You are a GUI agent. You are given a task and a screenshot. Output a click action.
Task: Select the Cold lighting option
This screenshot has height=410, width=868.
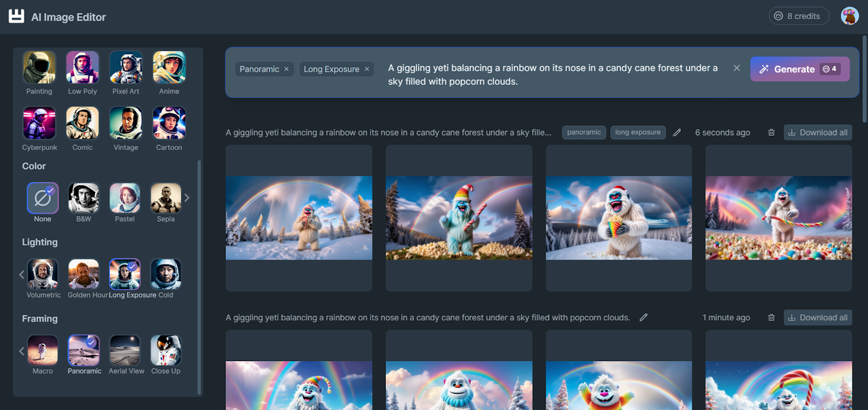click(x=166, y=274)
